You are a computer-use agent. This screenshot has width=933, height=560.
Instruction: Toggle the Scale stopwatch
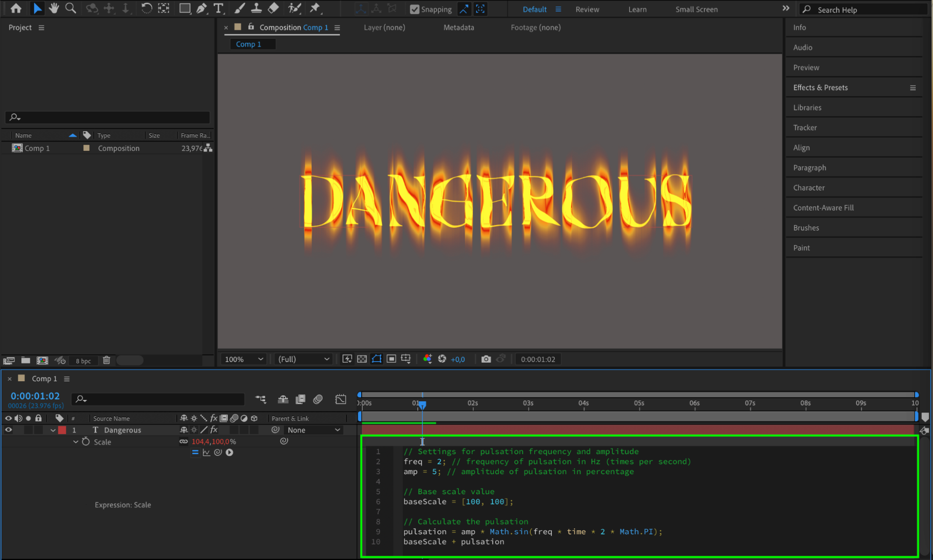(86, 441)
